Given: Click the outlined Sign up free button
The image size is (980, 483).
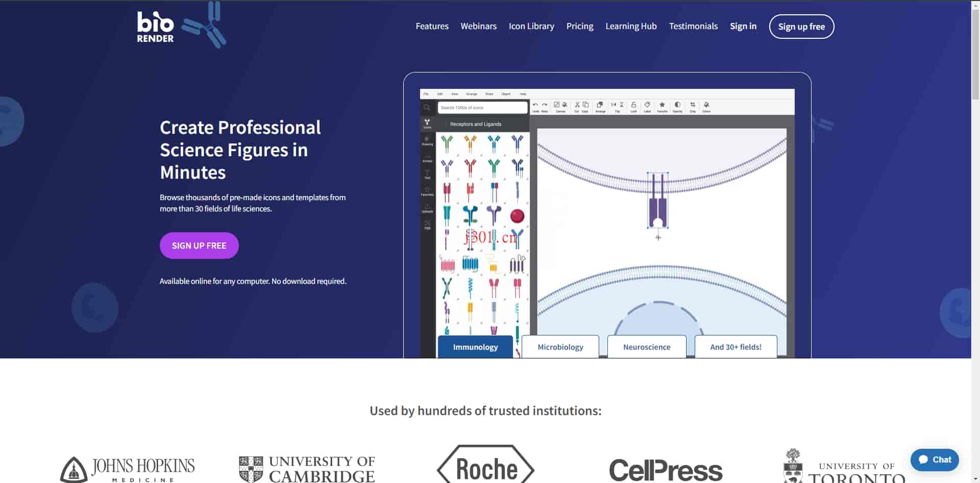Looking at the screenshot, I should pyautogui.click(x=801, y=27).
